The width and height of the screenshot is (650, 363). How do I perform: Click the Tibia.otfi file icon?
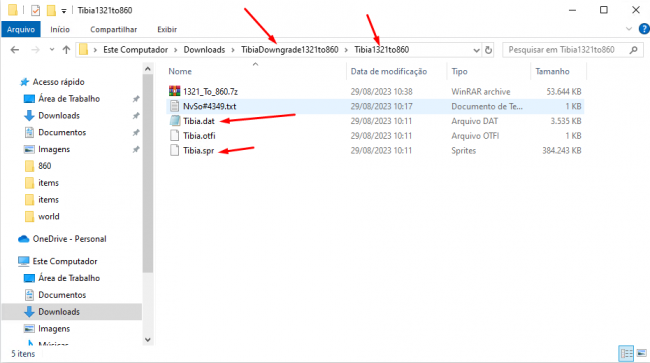click(x=175, y=136)
